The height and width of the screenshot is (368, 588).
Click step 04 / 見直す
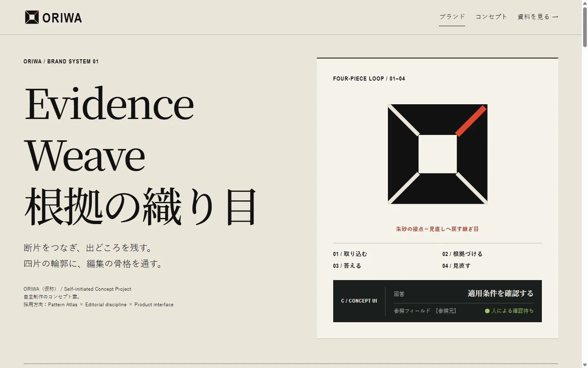point(457,266)
